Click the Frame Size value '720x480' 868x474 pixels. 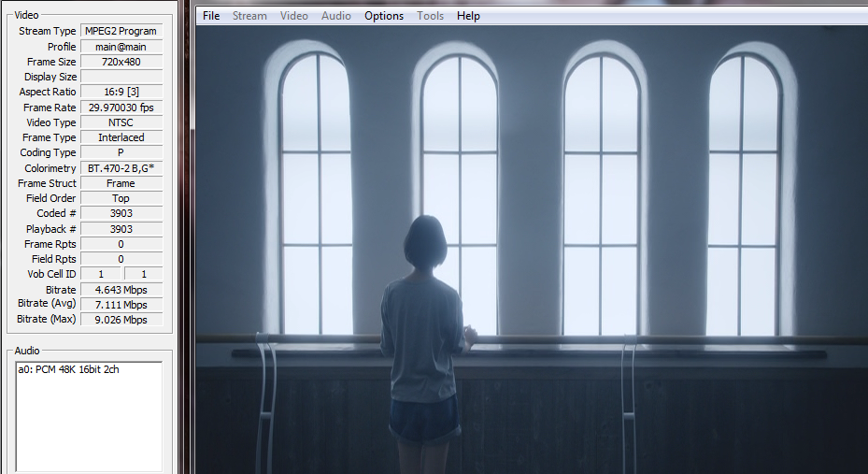121,62
